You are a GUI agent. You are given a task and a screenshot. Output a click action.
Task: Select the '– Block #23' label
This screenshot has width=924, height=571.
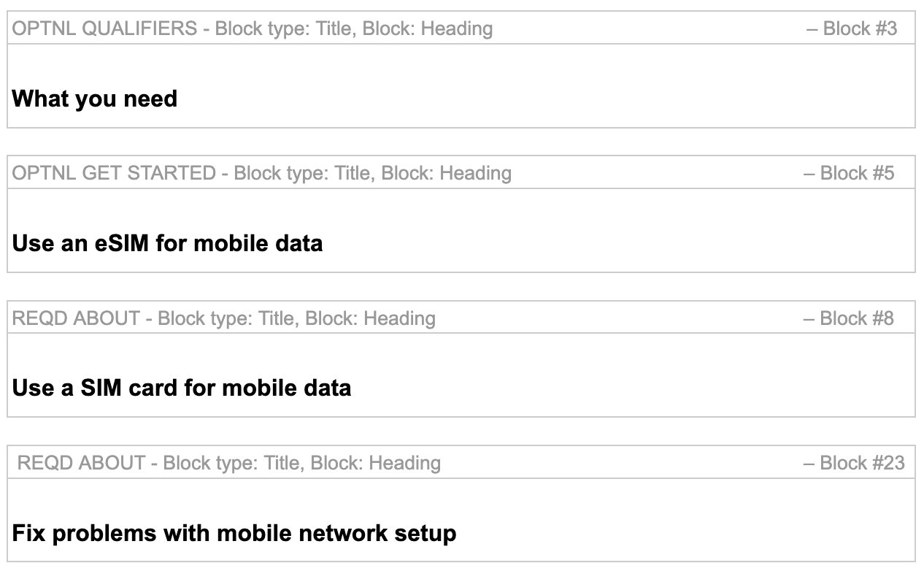click(x=854, y=463)
